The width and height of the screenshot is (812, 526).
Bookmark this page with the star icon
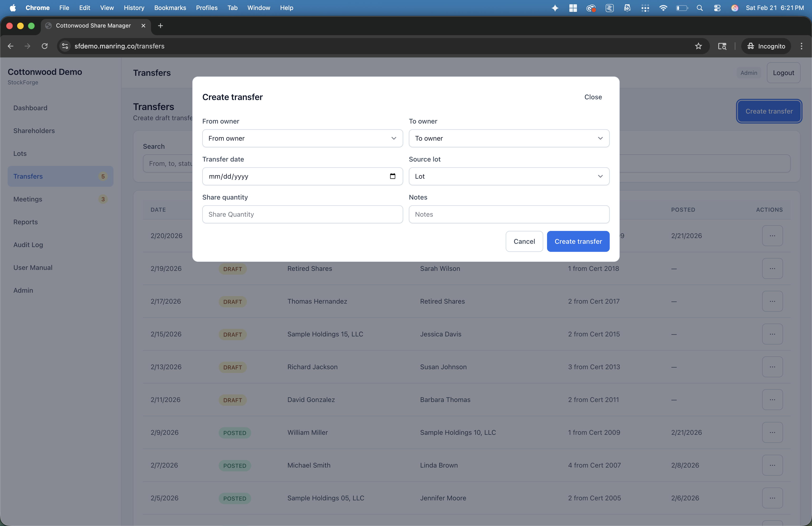(x=698, y=46)
